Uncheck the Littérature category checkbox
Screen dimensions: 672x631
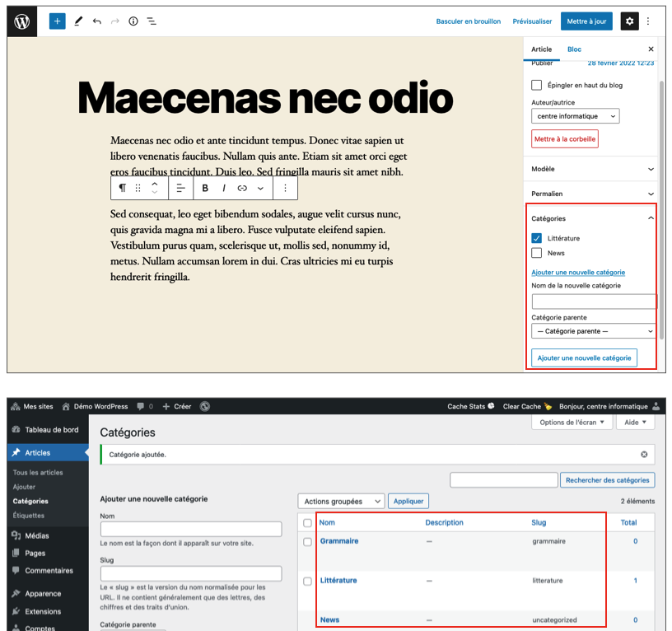pos(537,238)
